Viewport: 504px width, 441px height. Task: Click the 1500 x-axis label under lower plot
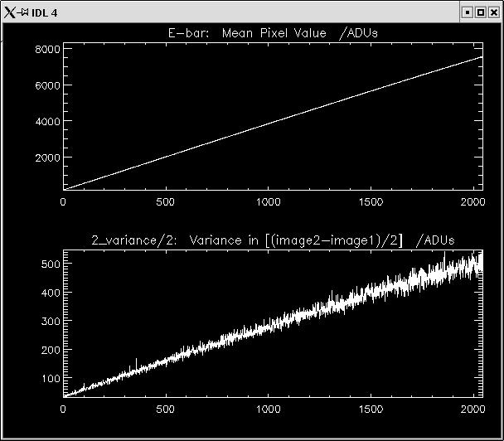pos(370,409)
